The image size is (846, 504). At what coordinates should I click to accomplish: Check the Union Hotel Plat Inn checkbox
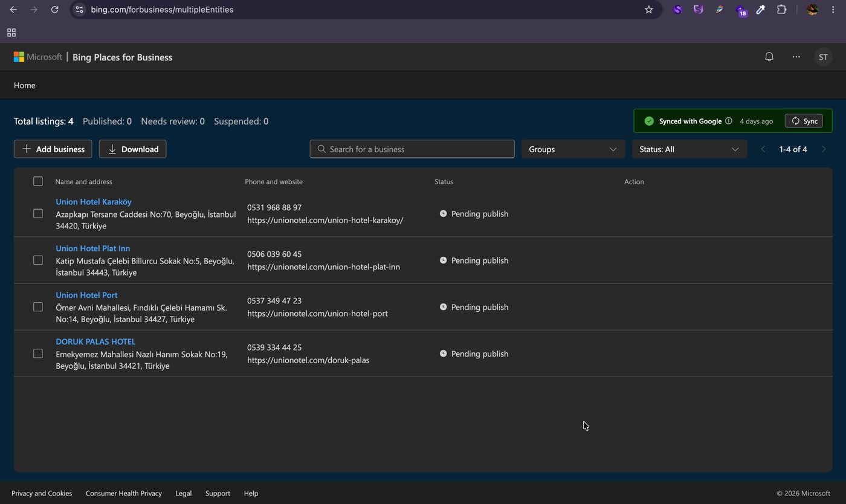point(38,260)
